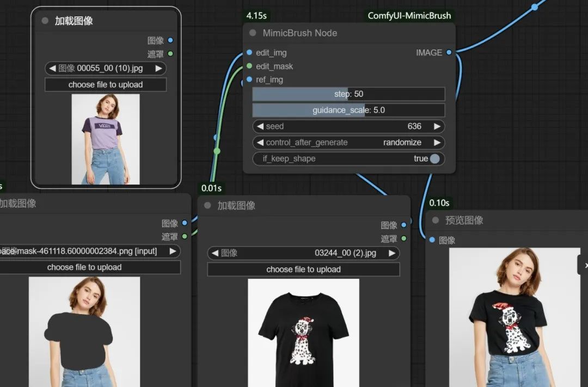The image size is (588, 387).
Task: Click the 4.15s execution time badge
Action: tap(256, 16)
